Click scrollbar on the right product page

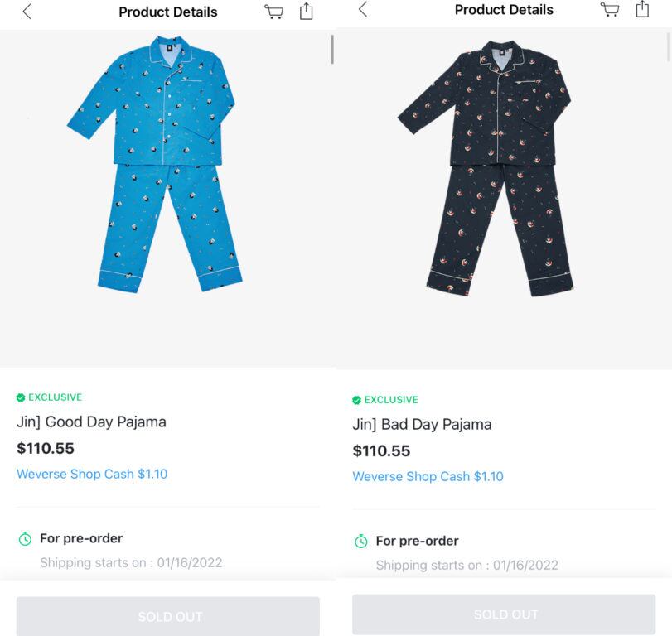click(x=669, y=46)
